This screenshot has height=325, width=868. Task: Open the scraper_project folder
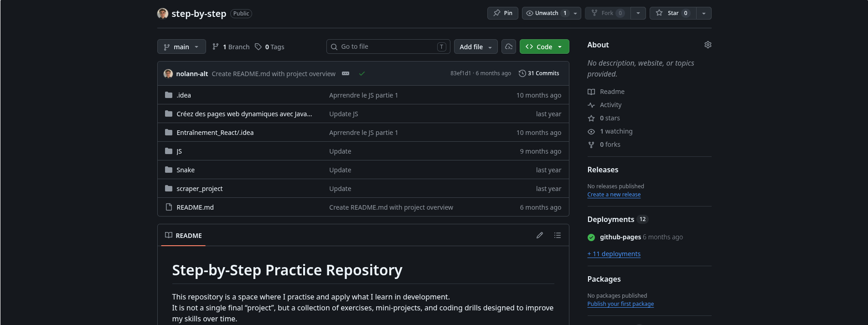(x=200, y=188)
